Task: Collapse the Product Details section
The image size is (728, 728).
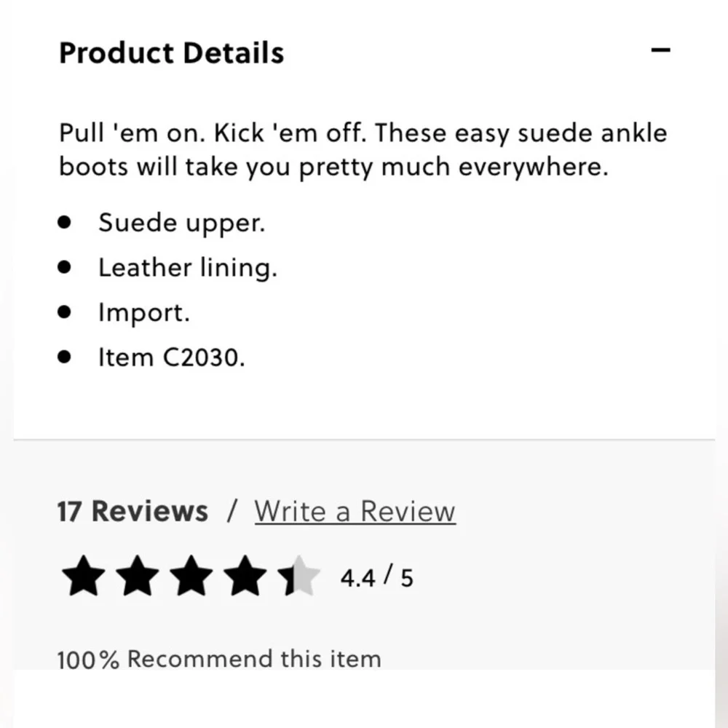Action: [660, 50]
